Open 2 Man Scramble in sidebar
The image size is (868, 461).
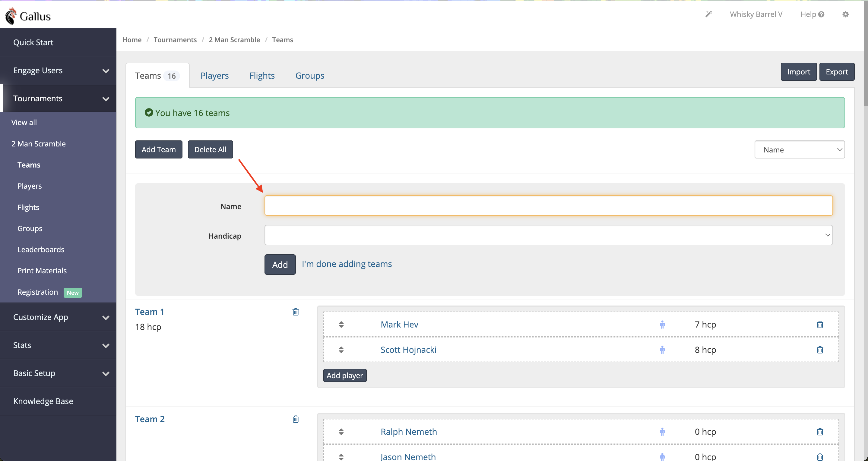[38, 143]
